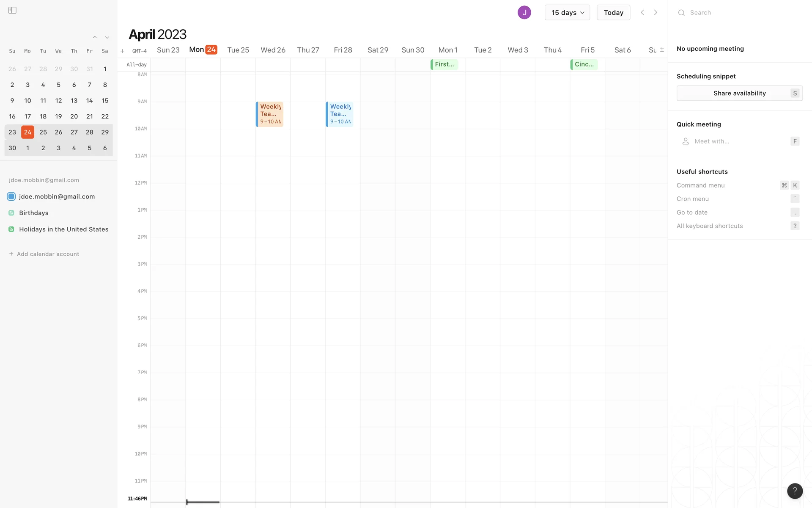Open the orange Weekly Team event on Wednesday
The height and width of the screenshot is (508, 812).
click(x=270, y=114)
